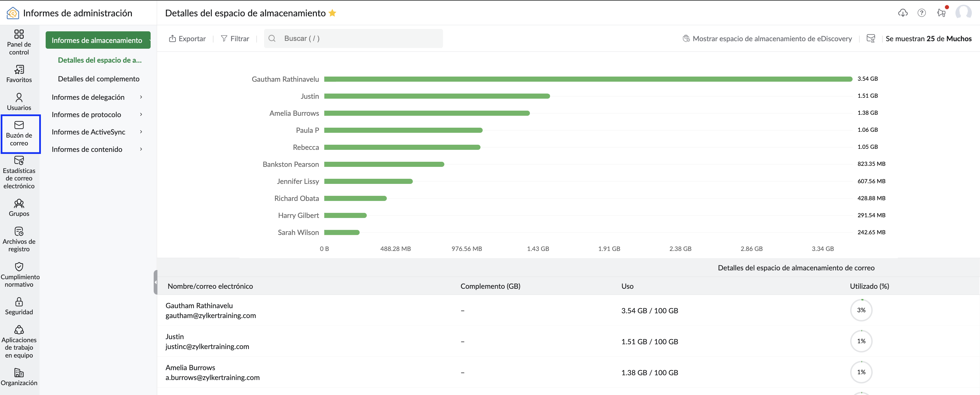Viewport: 980px width, 395px height.
Task: Click a.burrows@zylkertraining.com email
Action: click(212, 378)
